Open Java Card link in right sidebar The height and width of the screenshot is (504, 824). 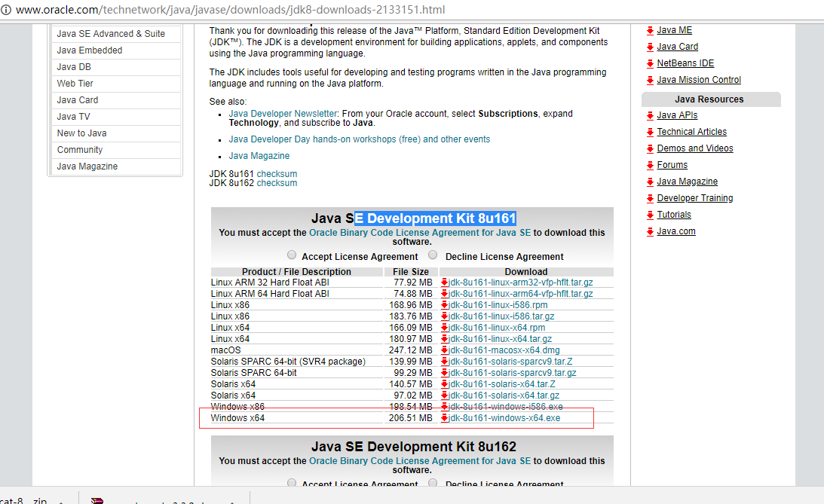pyautogui.click(x=678, y=47)
